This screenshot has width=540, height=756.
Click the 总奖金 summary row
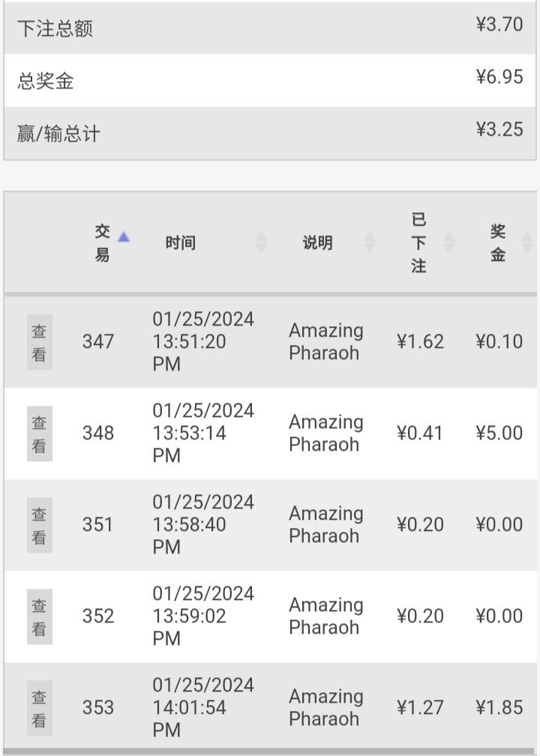pyautogui.click(x=270, y=80)
